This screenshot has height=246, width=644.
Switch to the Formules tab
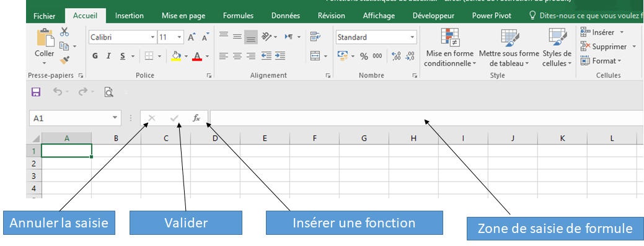(238, 16)
